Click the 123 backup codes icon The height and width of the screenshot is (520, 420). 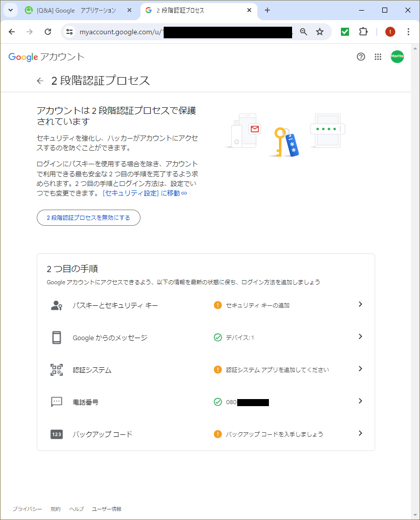(57, 433)
